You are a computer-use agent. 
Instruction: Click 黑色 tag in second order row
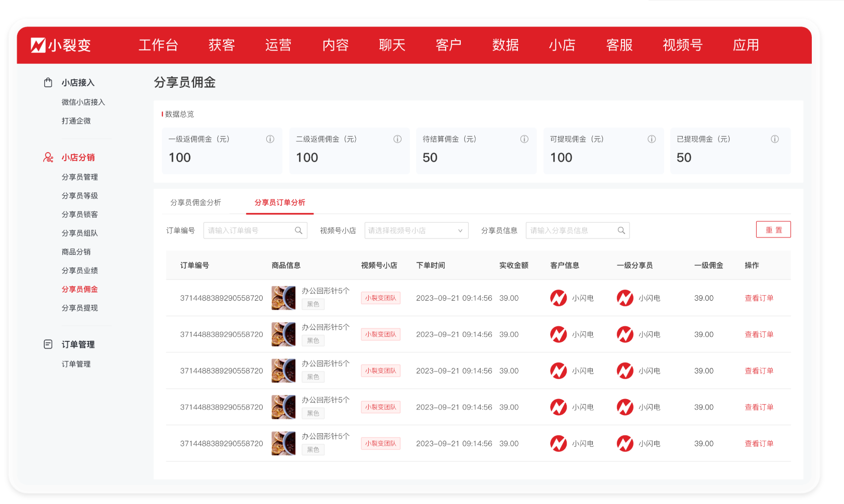pos(313,340)
